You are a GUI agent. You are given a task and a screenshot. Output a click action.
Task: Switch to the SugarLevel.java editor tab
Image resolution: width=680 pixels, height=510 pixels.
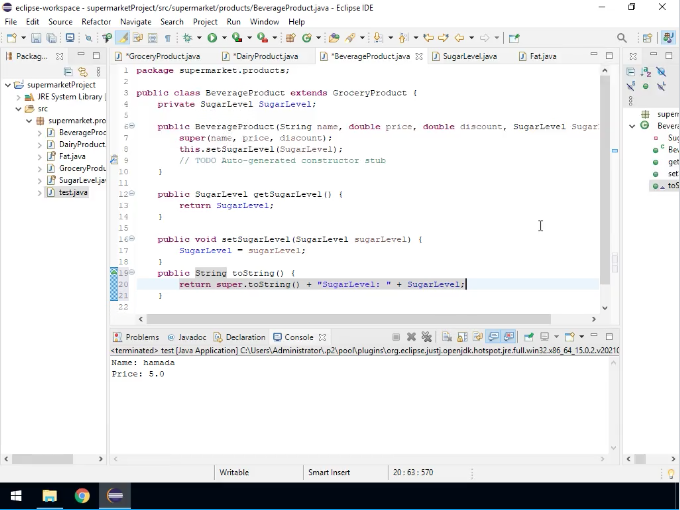(x=468, y=56)
